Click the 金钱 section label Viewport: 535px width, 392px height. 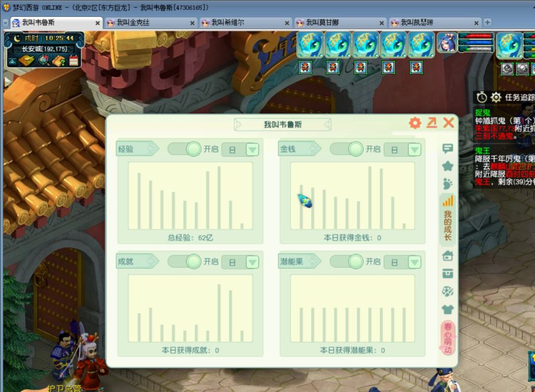(300, 148)
